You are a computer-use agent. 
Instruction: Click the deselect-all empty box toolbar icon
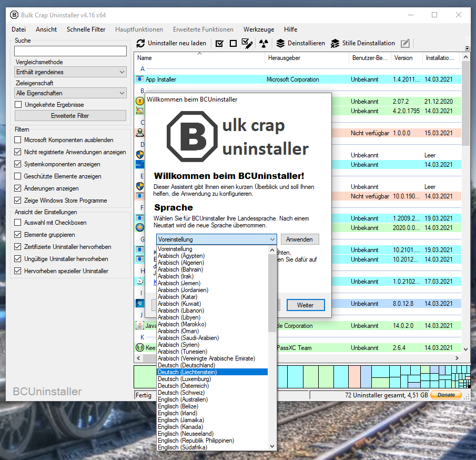[x=233, y=44]
